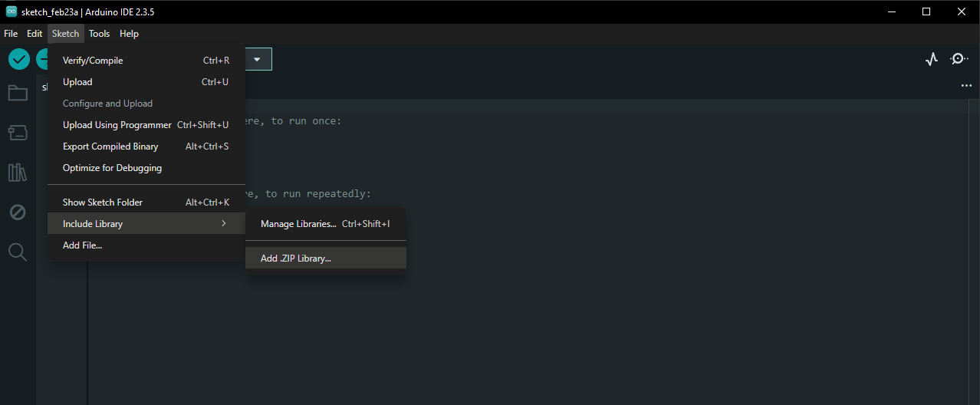980x405 pixels.
Task: Close the open Sketch menu
Action: pos(65,34)
